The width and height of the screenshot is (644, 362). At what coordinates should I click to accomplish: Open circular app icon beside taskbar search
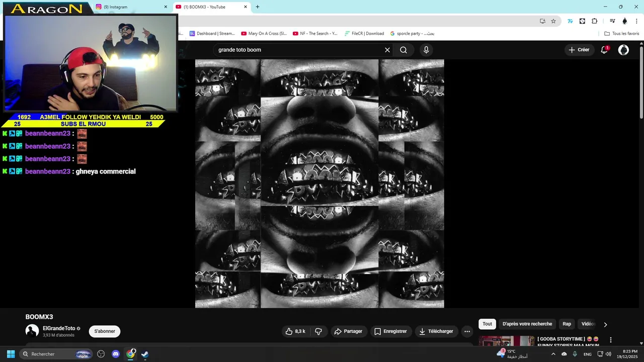(x=101, y=354)
